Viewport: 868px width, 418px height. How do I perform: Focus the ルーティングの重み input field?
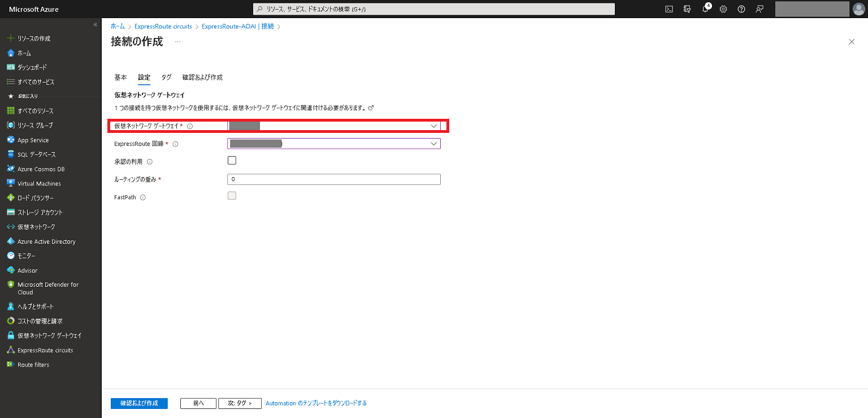(334, 179)
